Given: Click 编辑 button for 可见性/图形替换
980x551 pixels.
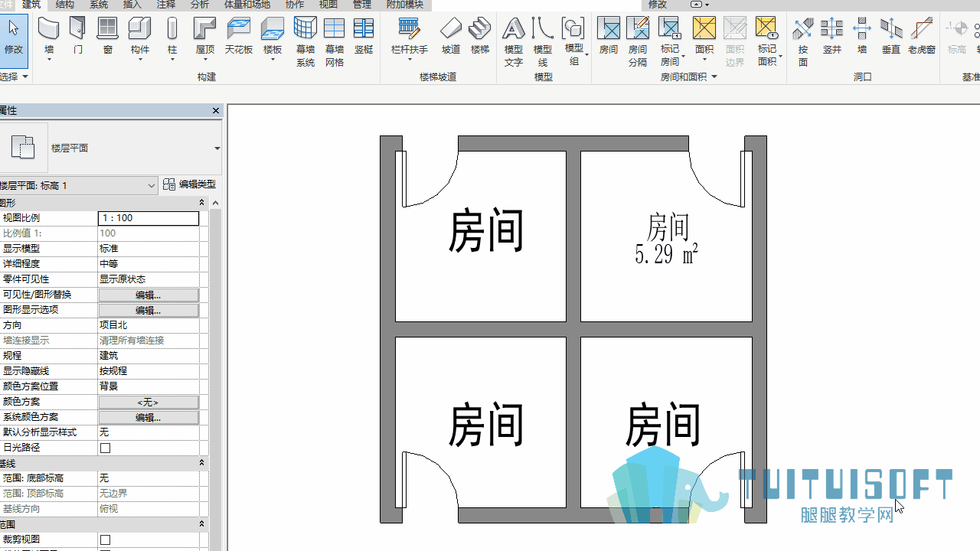Looking at the screenshot, I should click(149, 295).
